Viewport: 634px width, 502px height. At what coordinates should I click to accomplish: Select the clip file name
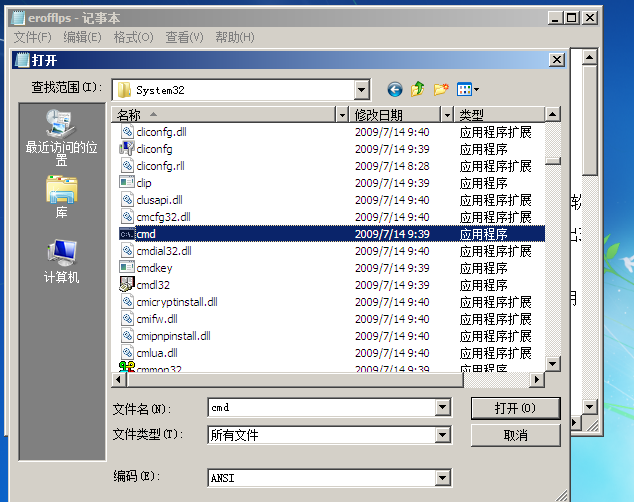(x=144, y=183)
